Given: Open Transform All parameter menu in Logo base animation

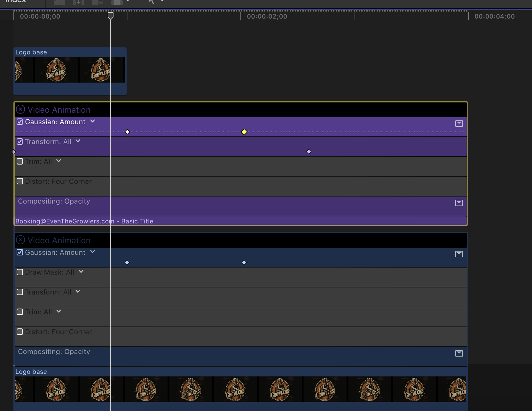Looking at the screenshot, I should coord(78,292).
